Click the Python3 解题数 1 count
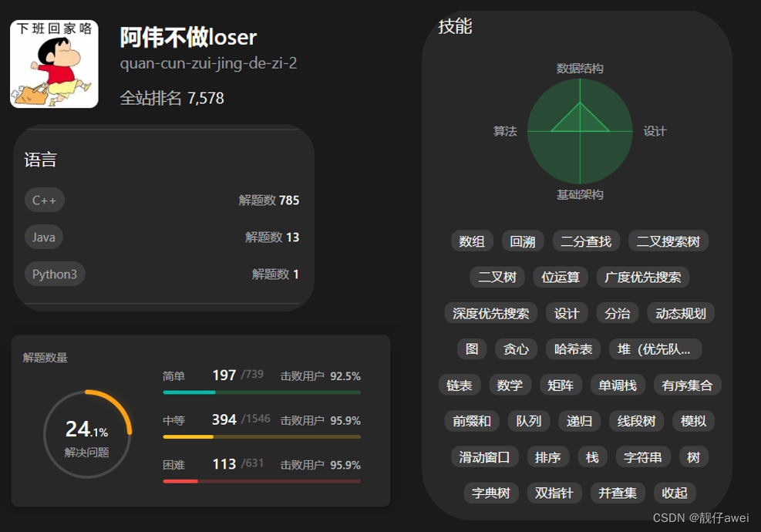761x532 pixels. point(275,274)
